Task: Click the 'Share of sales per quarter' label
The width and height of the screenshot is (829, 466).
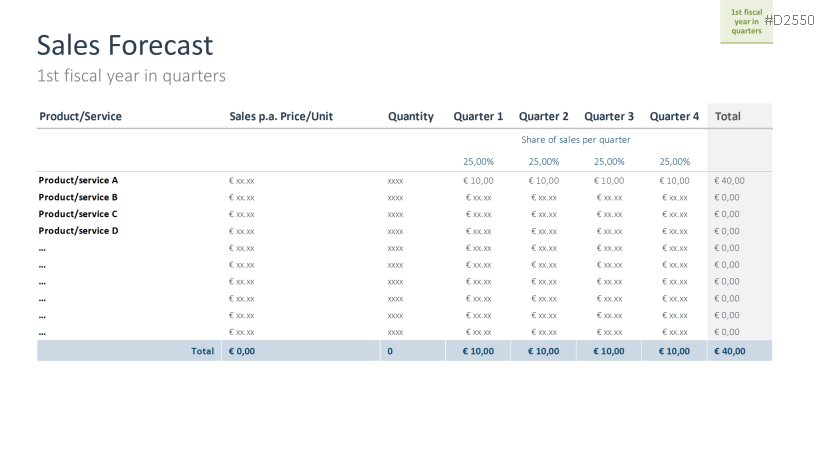Action: pos(576,140)
